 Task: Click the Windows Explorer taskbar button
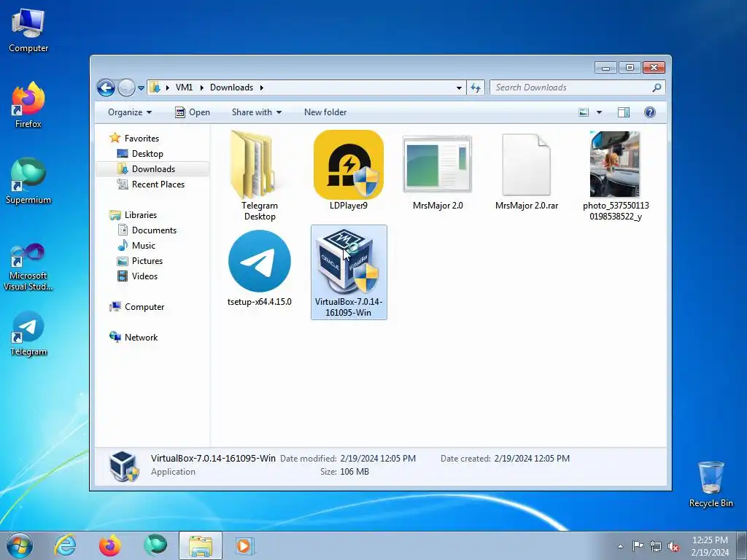click(201, 545)
